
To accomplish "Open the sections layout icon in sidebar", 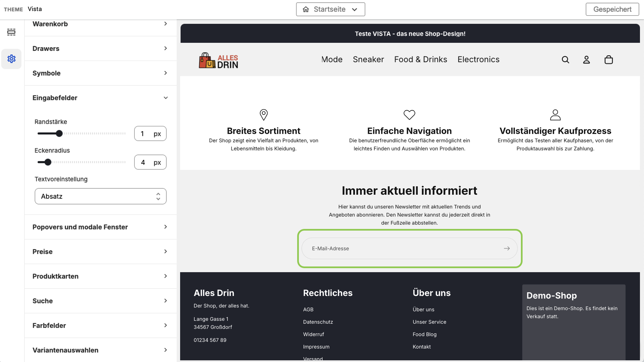I will (x=11, y=32).
